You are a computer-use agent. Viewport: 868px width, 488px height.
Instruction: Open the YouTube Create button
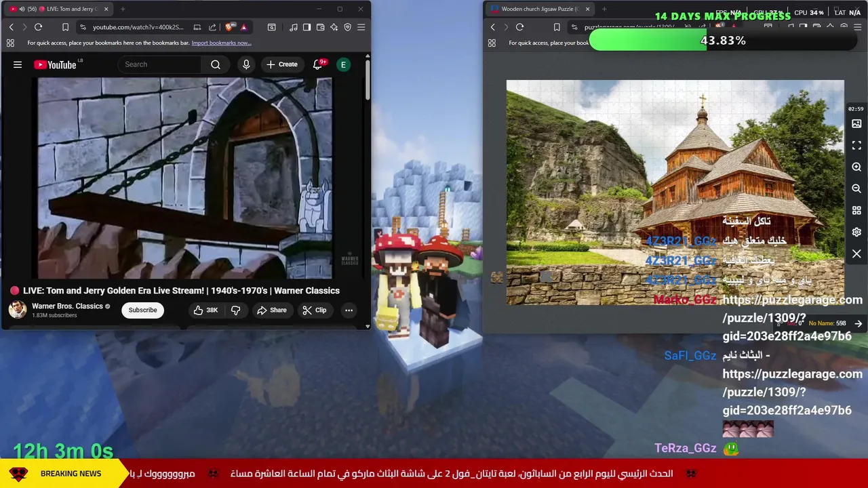tap(282, 64)
